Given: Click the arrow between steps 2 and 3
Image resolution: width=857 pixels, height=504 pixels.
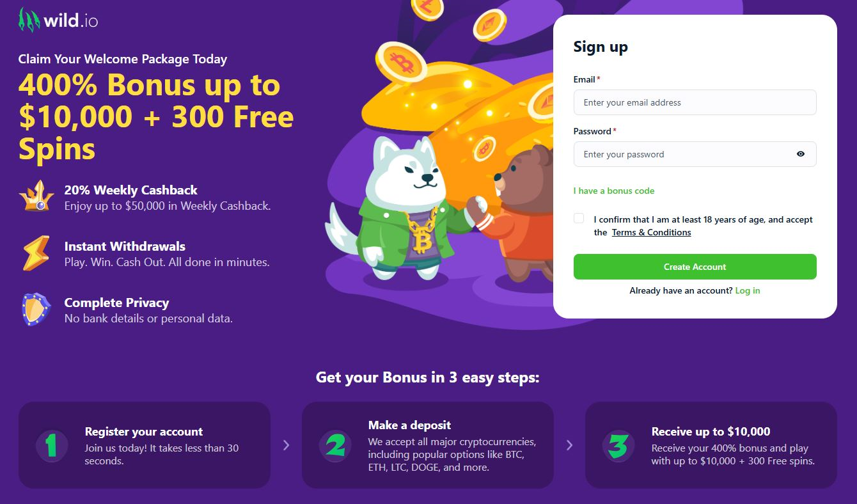Looking at the screenshot, I should 569,445.
